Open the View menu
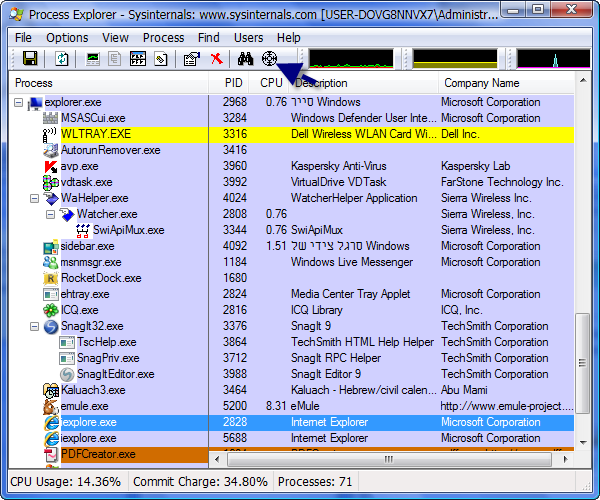The image size is (600, 500). tap(115, 38)
